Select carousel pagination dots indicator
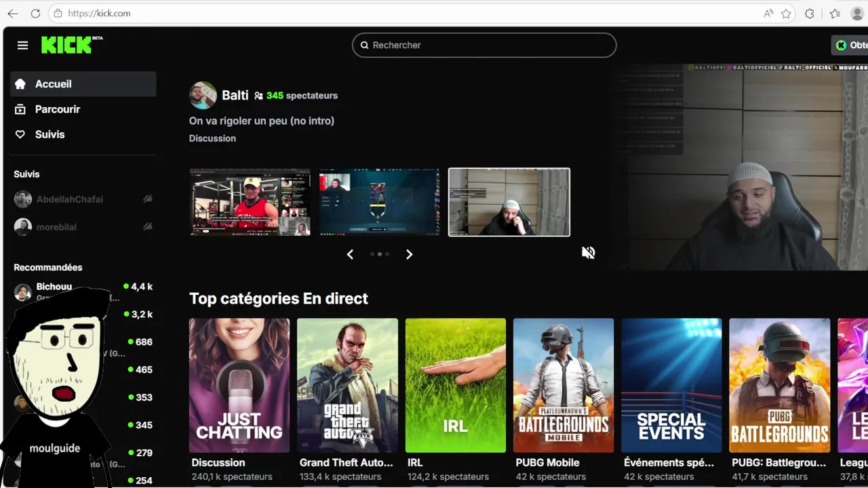The height and width of the screenshot is (488, 868). pyautogui.click(x=379, y=254)
